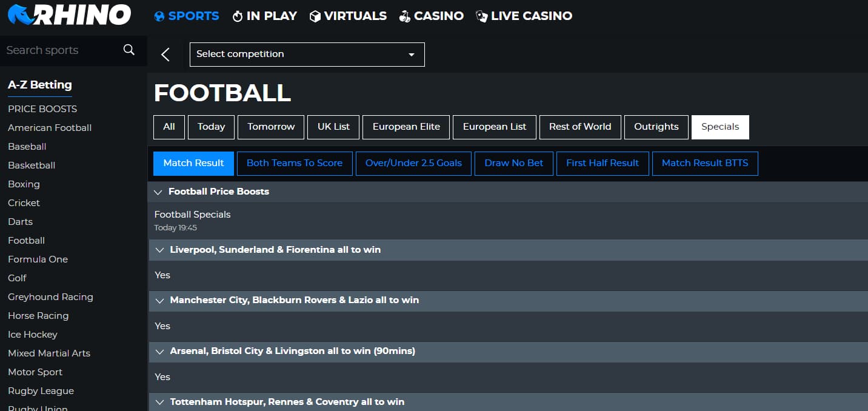Click the Rhino logo in header
The image size is (868, 411).
69,15
